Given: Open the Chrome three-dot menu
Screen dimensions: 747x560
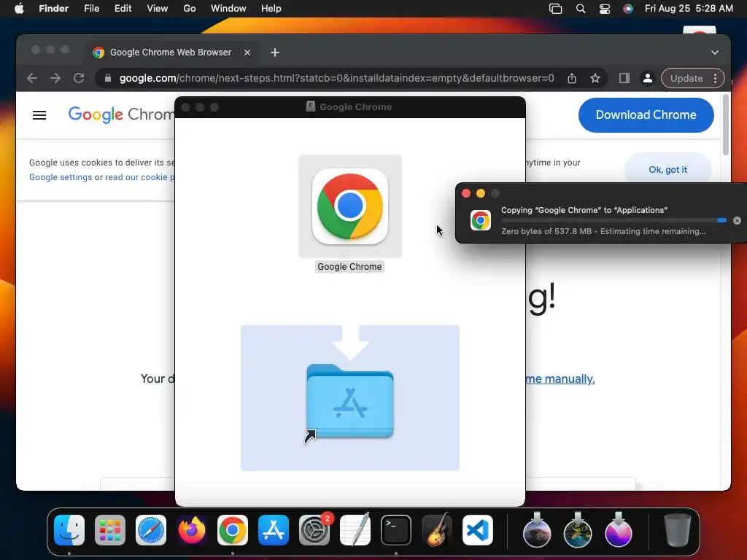Looking at the screenshot, I should tap(715, 78).
